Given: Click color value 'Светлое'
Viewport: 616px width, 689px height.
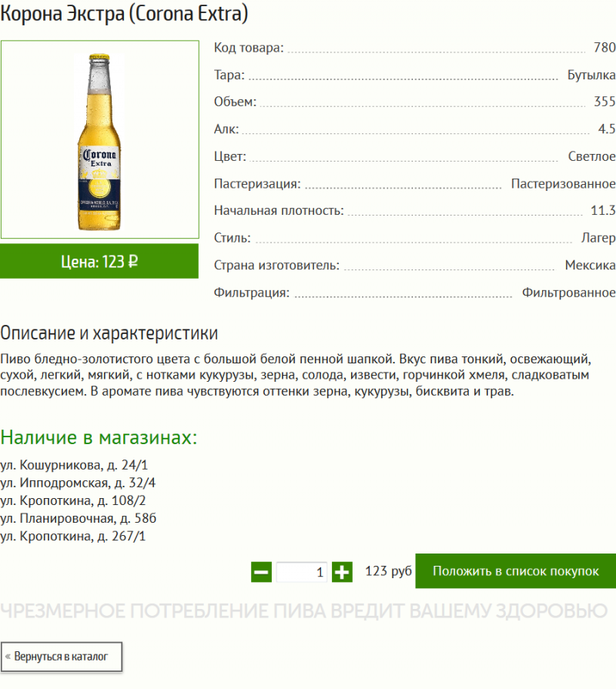Looking at the screenshot, I should (x=592, y=156).
